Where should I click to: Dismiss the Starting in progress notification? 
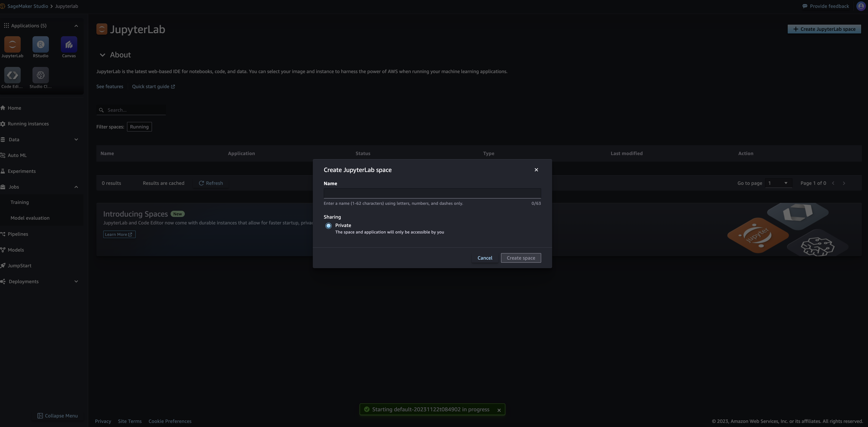pyautogui.click(x=499, y=410)
